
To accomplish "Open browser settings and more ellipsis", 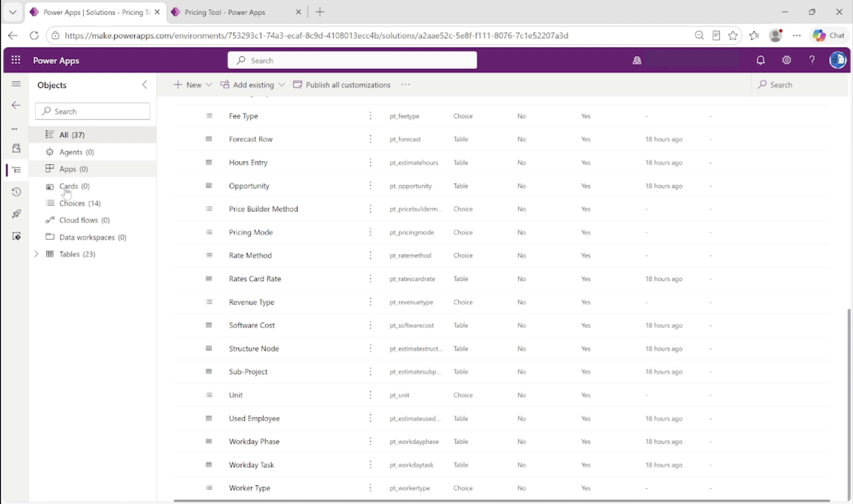I will 797,36.
